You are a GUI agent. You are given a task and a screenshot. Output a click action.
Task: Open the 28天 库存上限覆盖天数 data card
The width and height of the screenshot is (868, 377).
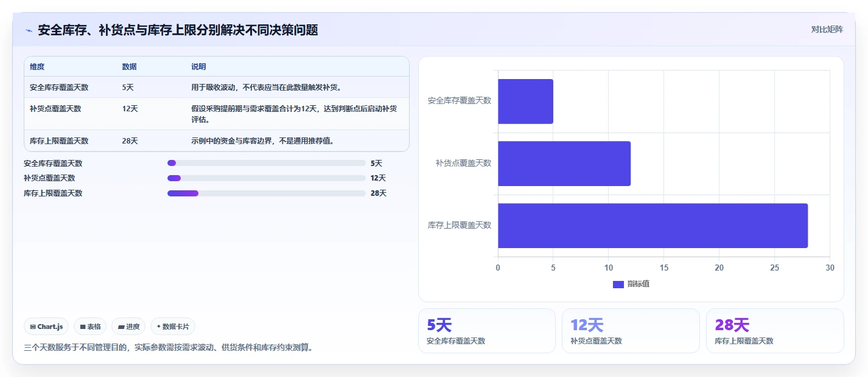click(775, 331)
